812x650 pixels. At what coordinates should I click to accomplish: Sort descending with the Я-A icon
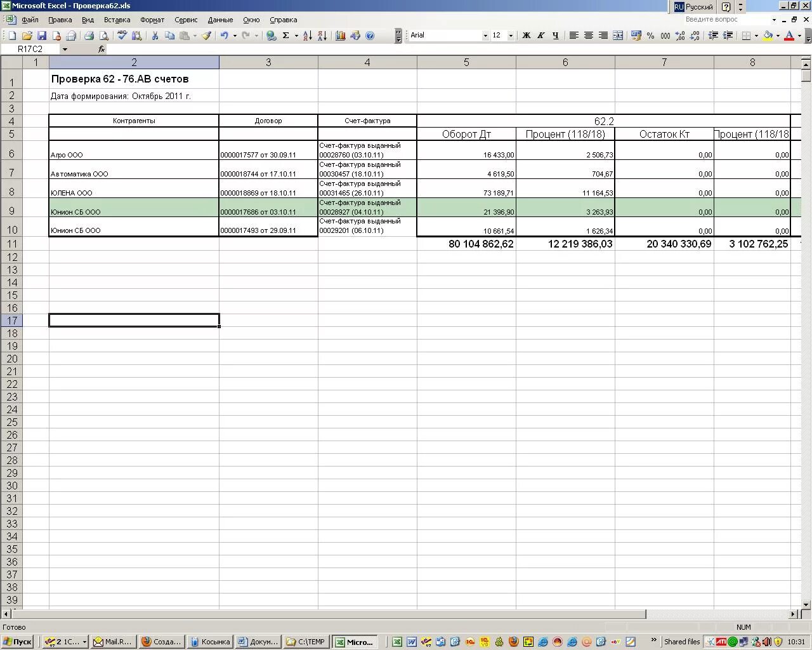click(x=322, y=36)
